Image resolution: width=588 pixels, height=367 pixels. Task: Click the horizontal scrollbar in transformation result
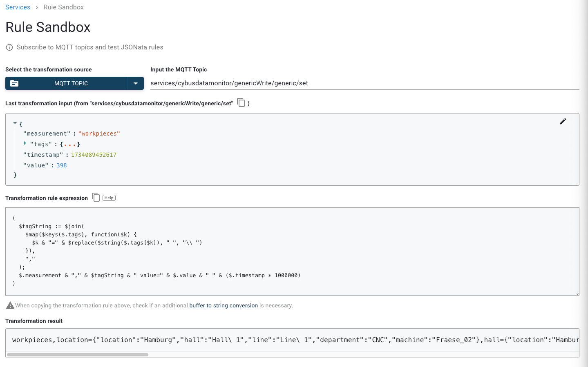78,355
